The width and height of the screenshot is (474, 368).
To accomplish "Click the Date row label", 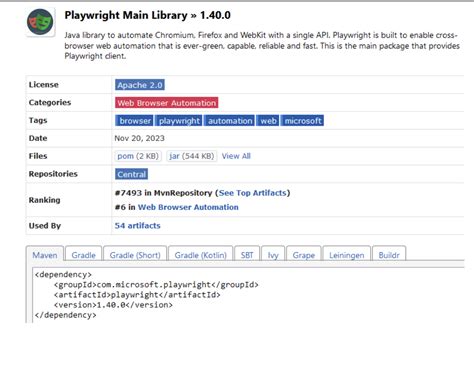I will coord(38,138).
